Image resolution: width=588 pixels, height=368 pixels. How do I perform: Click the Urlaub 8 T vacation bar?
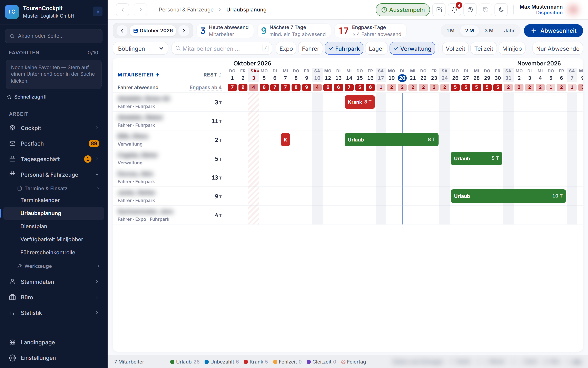point(391,140)
